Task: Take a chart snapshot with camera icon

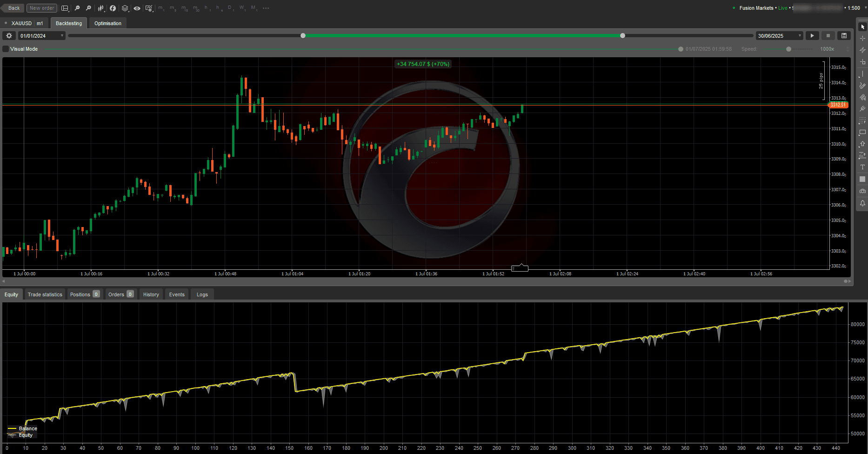Action: tap(863, 191)
